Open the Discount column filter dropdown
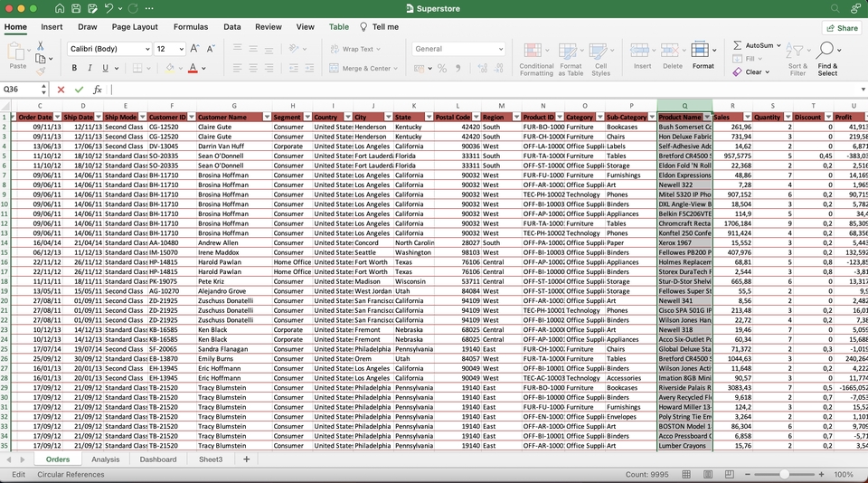 coord(828,117)
